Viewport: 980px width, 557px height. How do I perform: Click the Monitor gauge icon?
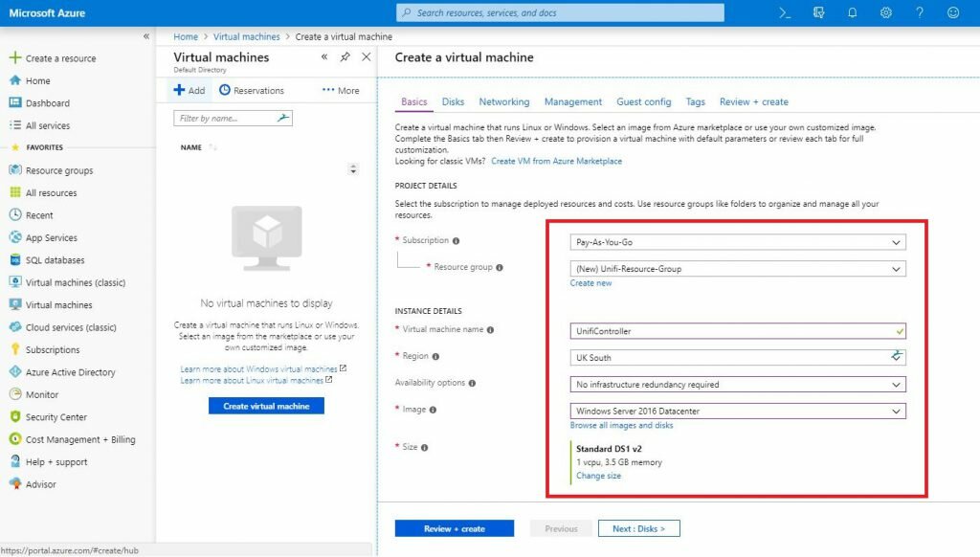(x=15, y=394)
